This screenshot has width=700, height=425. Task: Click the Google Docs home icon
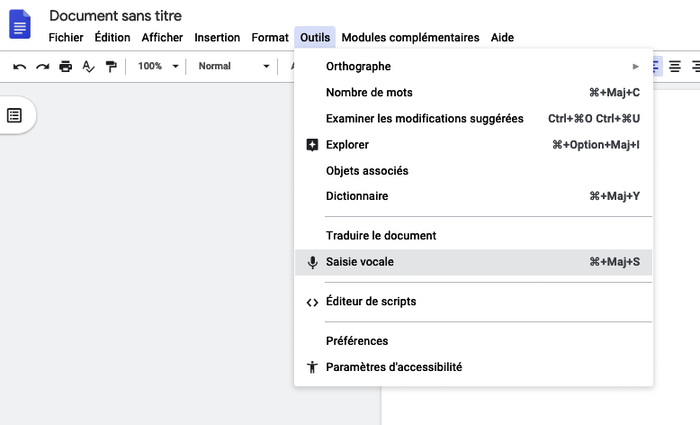(x=20, y=24)
